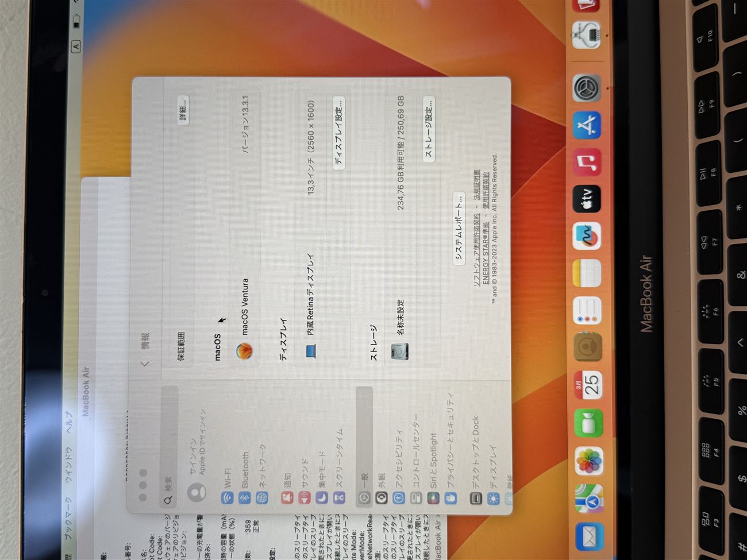
Task: Click the 保証範囲 row label
Action: [181, 346]
